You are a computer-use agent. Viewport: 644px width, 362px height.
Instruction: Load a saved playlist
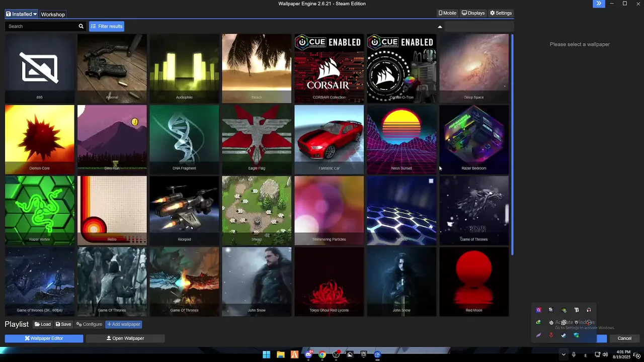tap(42, 324)
